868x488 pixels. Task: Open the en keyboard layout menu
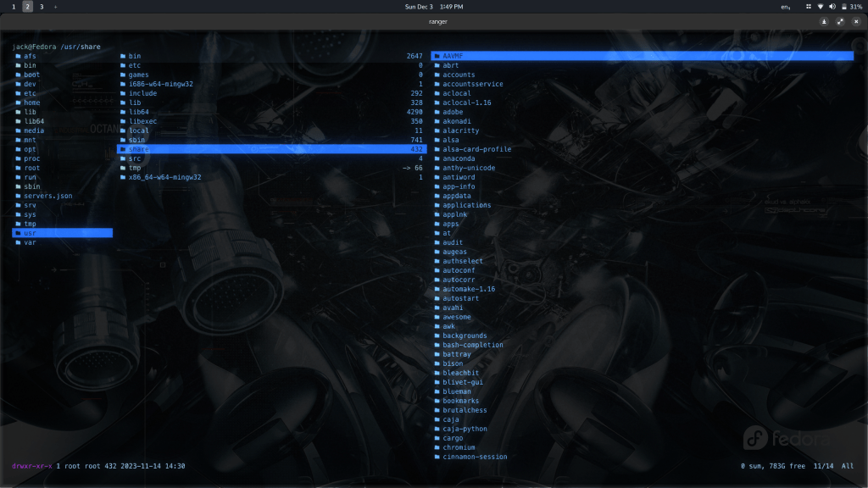(786, 7)
